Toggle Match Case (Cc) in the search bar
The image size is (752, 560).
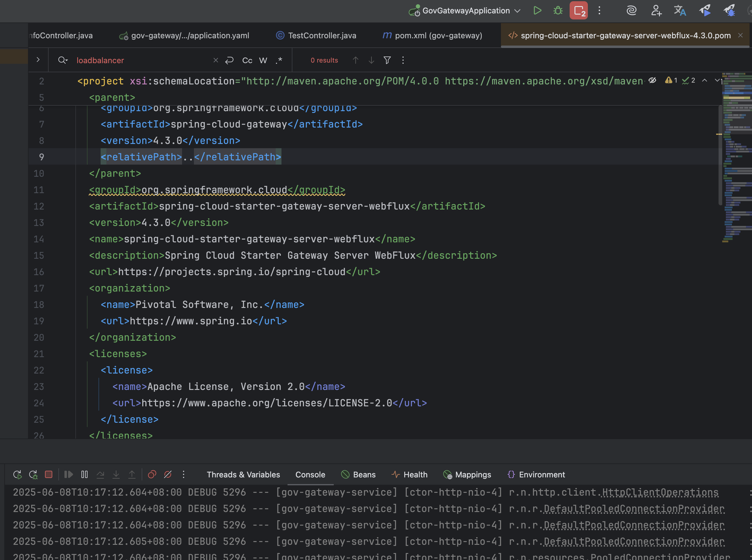[247, 60]
